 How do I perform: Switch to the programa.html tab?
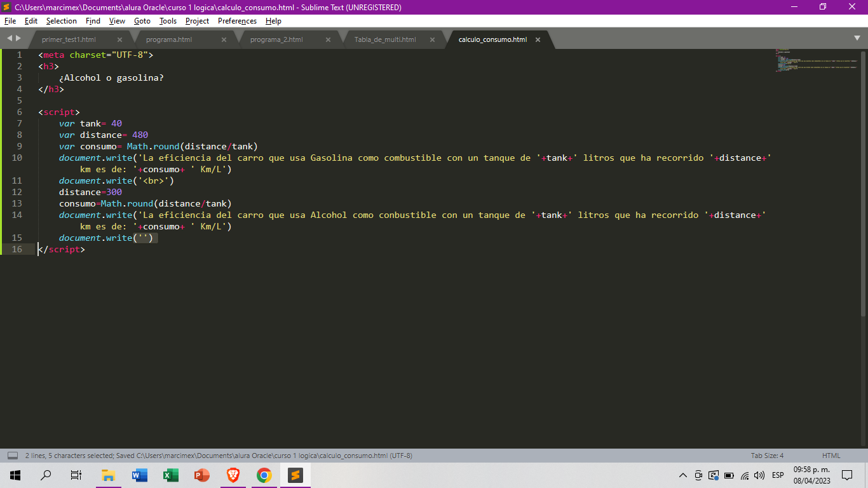[169, 39]
